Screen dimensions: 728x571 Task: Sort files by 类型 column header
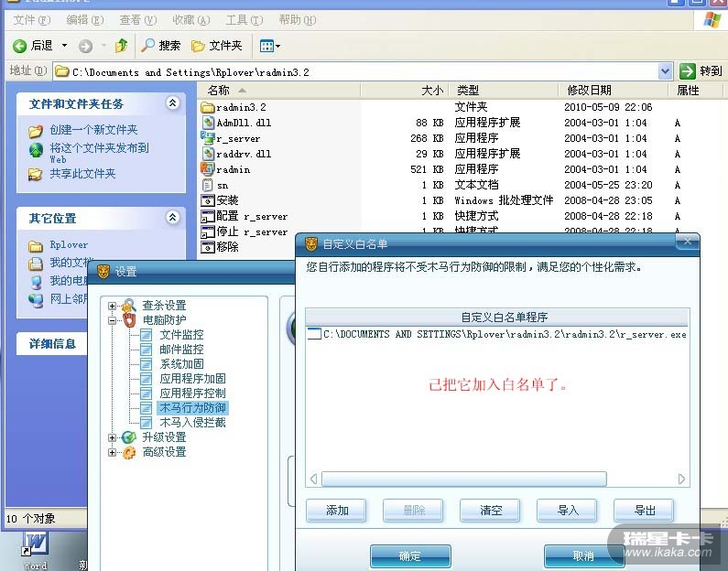[x=504, y=90]
